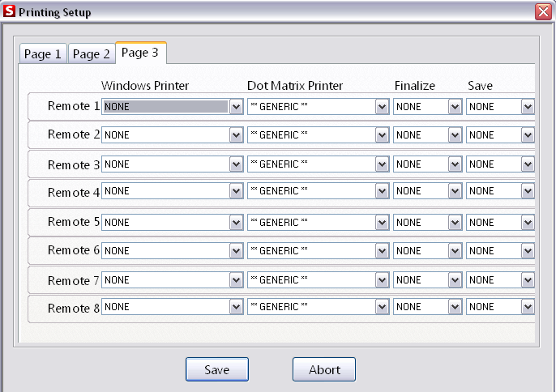Click the Abort button
The height and width of the screenshot is (392, 556).
pyautogui.click(x=324, y=369)
